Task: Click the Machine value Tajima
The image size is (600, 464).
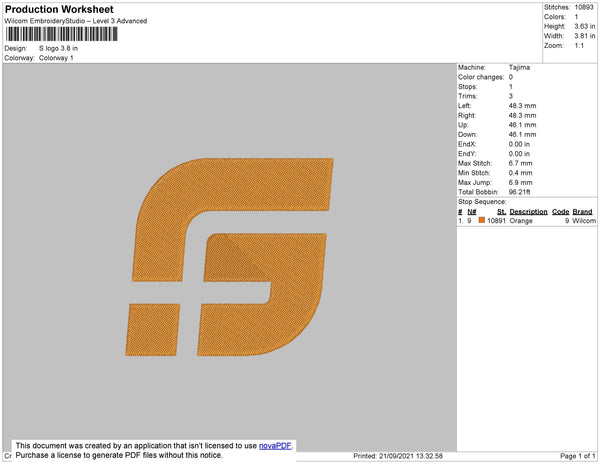Action: click(x=519, y=67)
